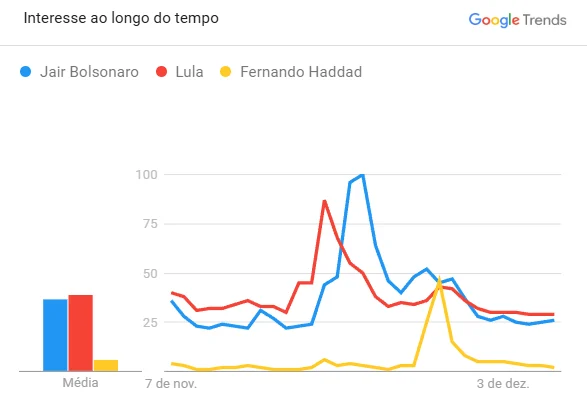Select the Lula legend label

pos(189,72)
